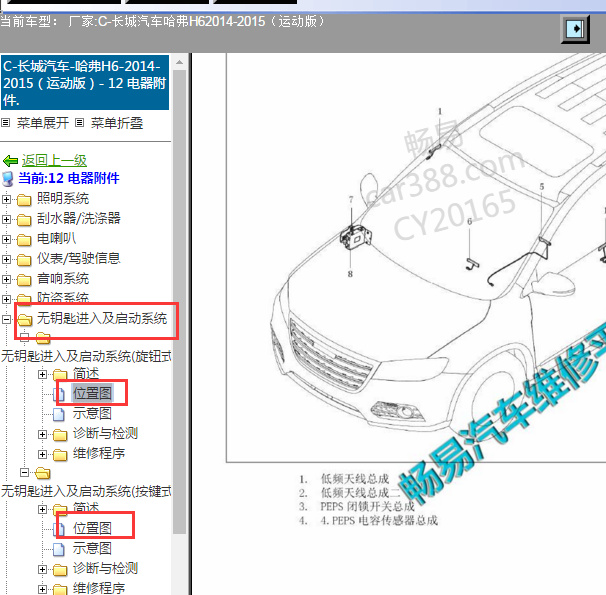Screen dimensions: 606x595
Task: Open 示意图 under the 旋钮式 system
Action: point(92,413)
